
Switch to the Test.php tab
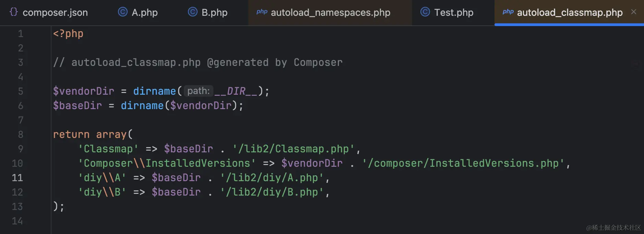tap(453, 12)
